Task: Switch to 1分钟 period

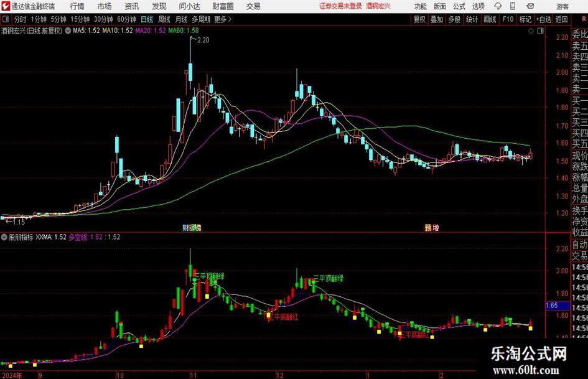Action: pyautogui.click(x=38, y=19)
